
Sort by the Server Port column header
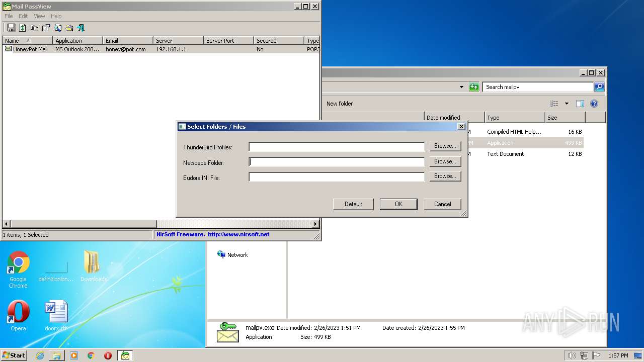228,41
